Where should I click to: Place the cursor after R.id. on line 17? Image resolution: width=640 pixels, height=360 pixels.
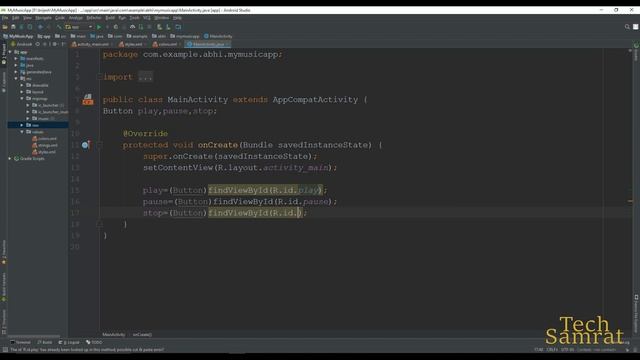click(299, 213)
